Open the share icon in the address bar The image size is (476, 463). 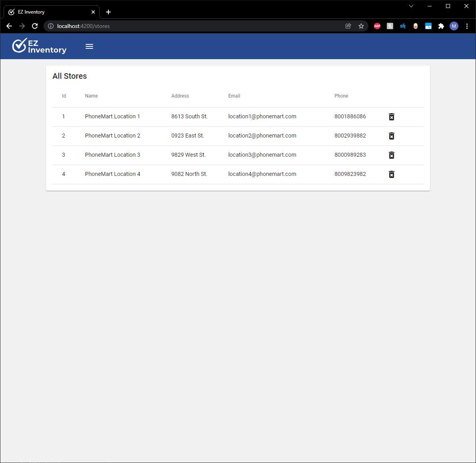tap(348, 26)
